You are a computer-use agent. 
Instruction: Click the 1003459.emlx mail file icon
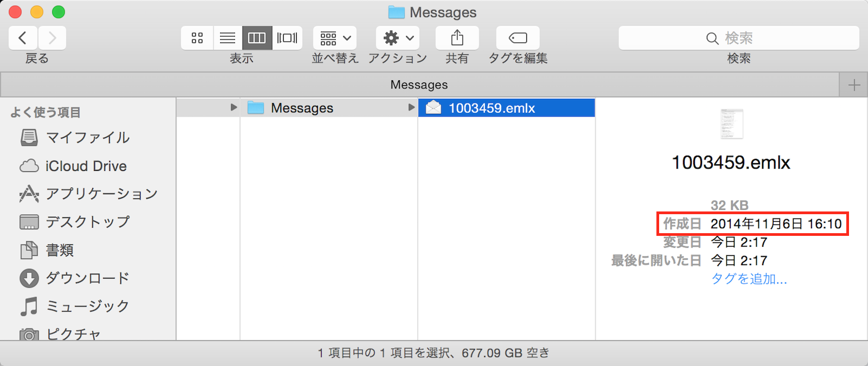[433, 107]
